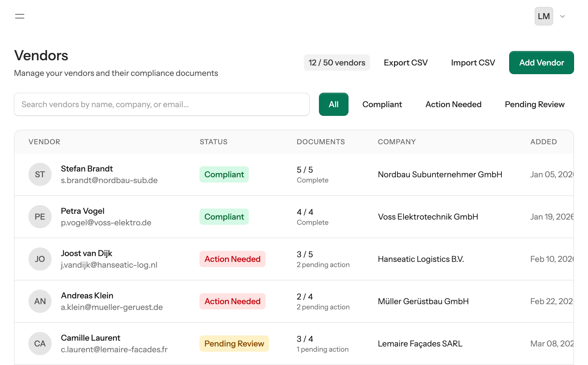
Task: Click the Feb 10 added date
Action: (x=552, y=259)
